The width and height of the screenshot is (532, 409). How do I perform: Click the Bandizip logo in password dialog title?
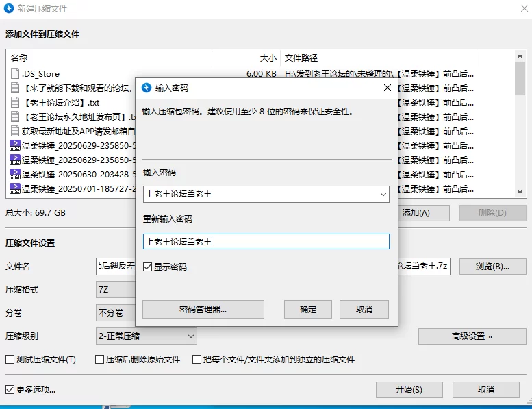147,88
